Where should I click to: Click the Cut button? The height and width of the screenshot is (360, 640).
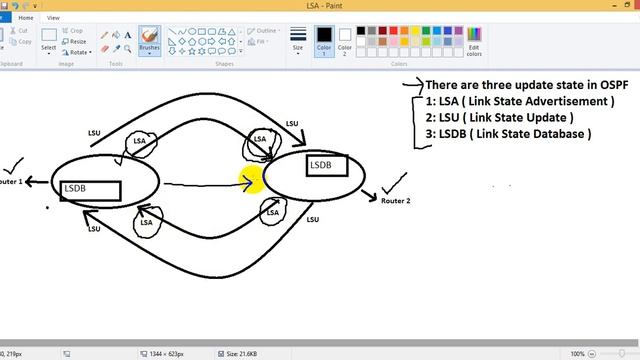19,31
